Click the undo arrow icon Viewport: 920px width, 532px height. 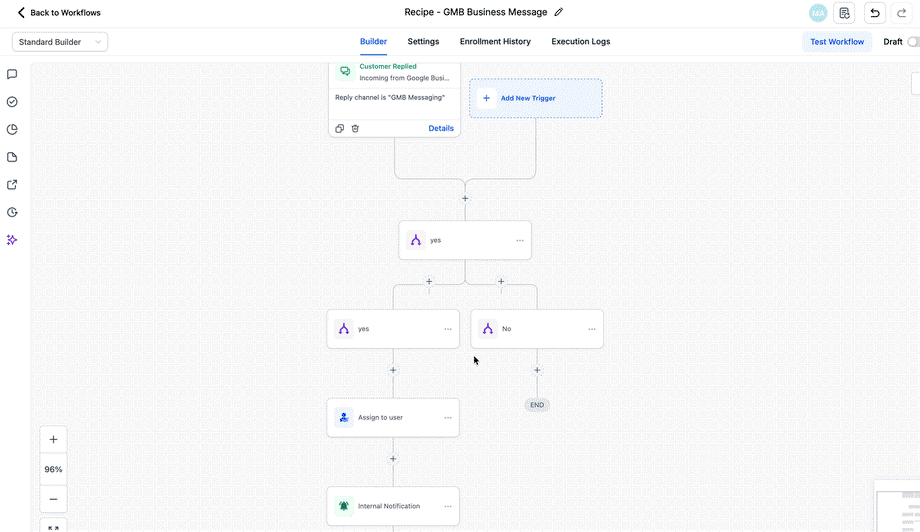[x=874, y=13]
